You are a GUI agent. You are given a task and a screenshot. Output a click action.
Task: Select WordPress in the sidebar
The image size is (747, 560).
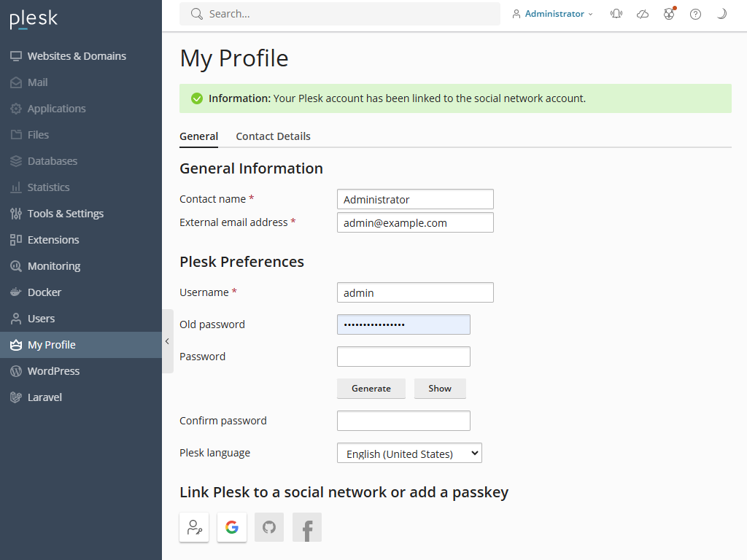54,370
